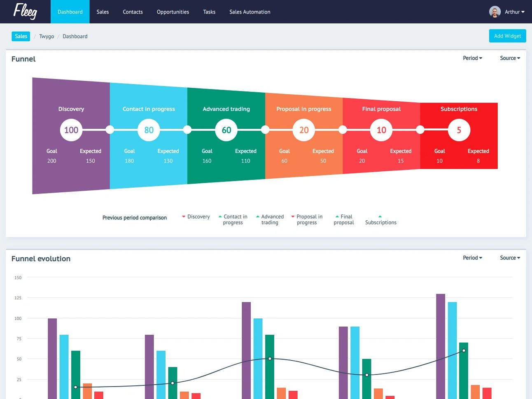Click the Discovery 100 circle
Screen dimensions: 532x399
pyautogui.click(x=71, y=130)
